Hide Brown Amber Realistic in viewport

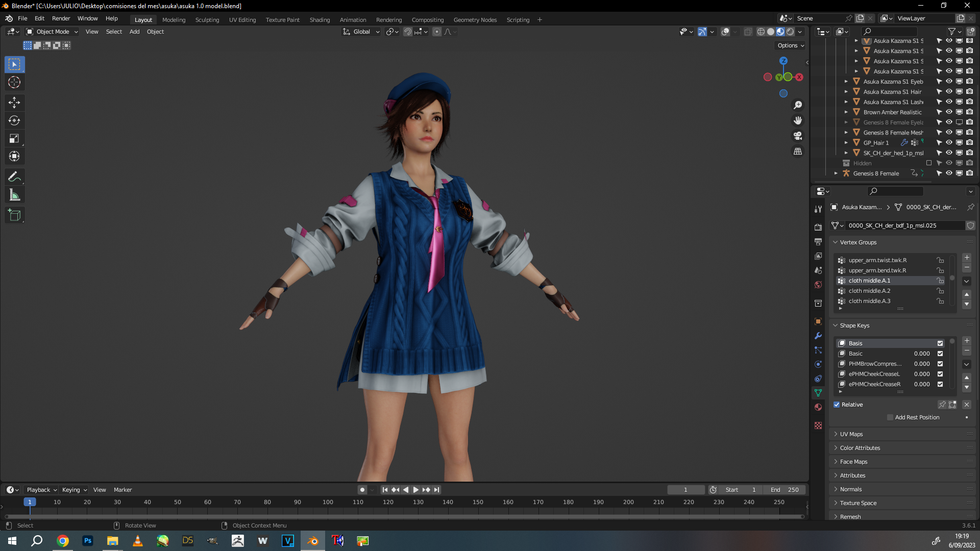point(949,112)
